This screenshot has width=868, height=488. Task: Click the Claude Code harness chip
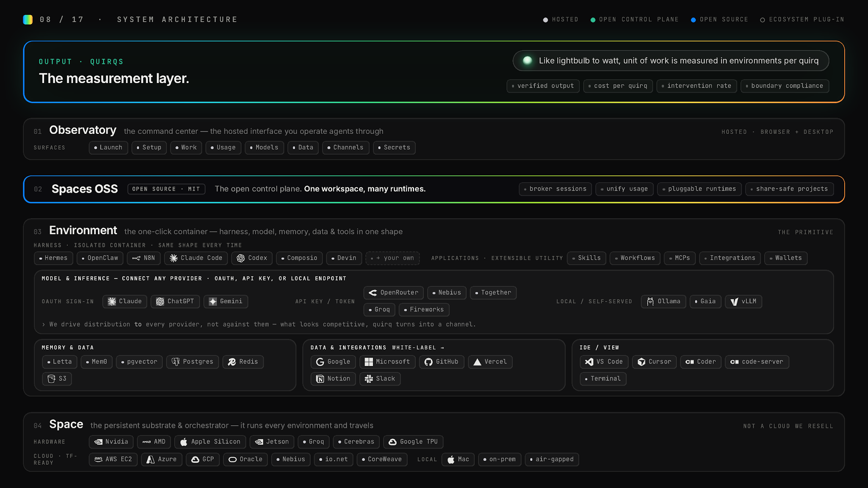click(x=196, y=258)
